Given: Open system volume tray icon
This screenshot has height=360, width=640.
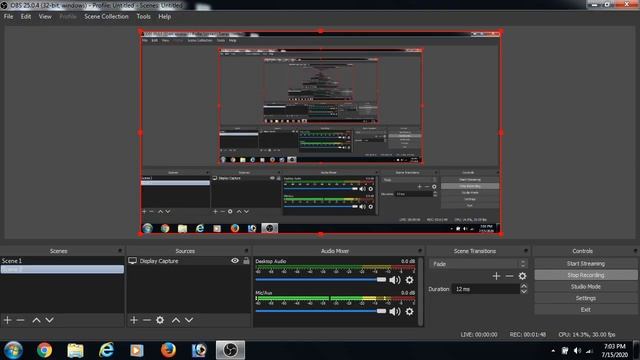Looking at the screenshot, I should [577, 351].
